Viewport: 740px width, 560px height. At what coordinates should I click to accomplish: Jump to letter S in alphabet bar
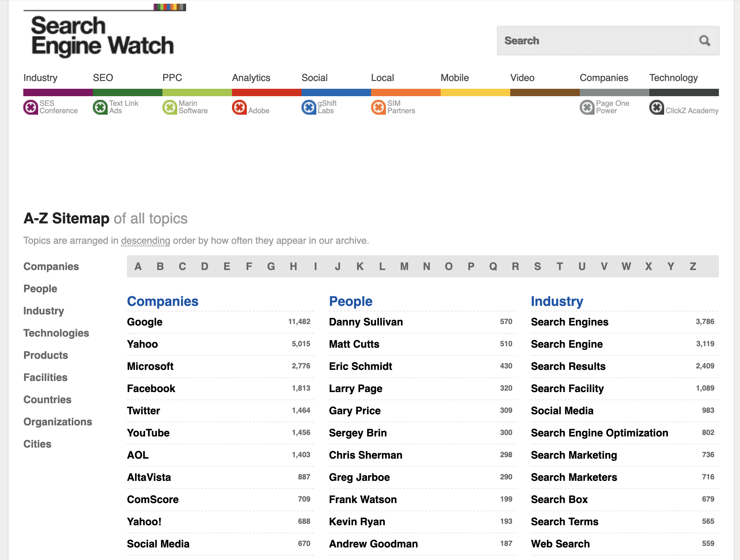tap(538, 266)
